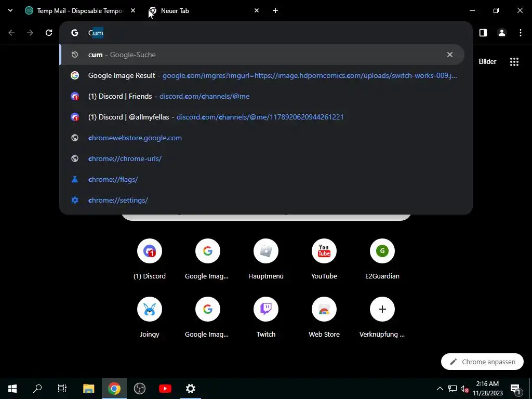Click the muted volume tray icon
The height and width of the screenshot is (399, 532).
click(464, 389)
